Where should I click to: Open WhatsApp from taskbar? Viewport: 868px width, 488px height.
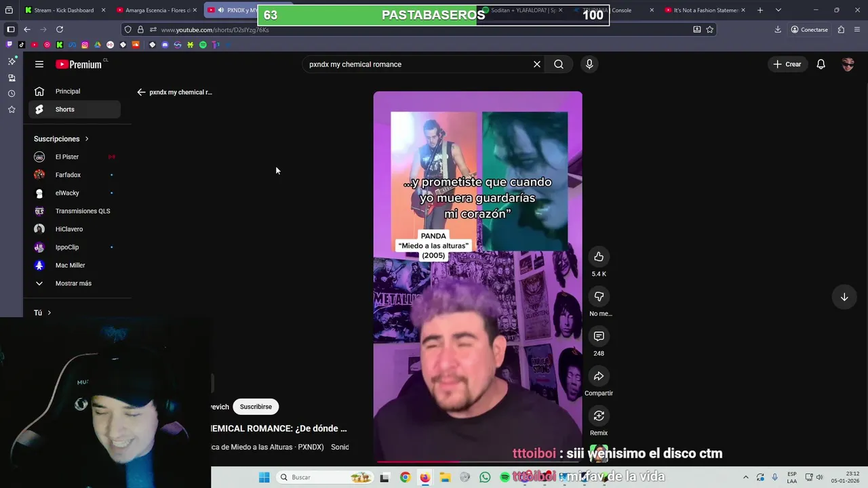pyautogui.click(x=485, y=477)
